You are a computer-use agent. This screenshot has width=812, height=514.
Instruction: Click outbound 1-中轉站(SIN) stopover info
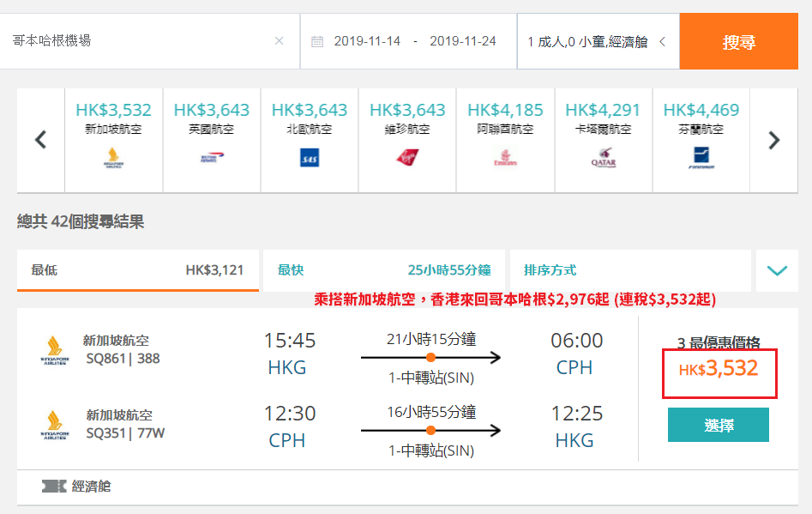pyautogui.click(x=431, y=378)
